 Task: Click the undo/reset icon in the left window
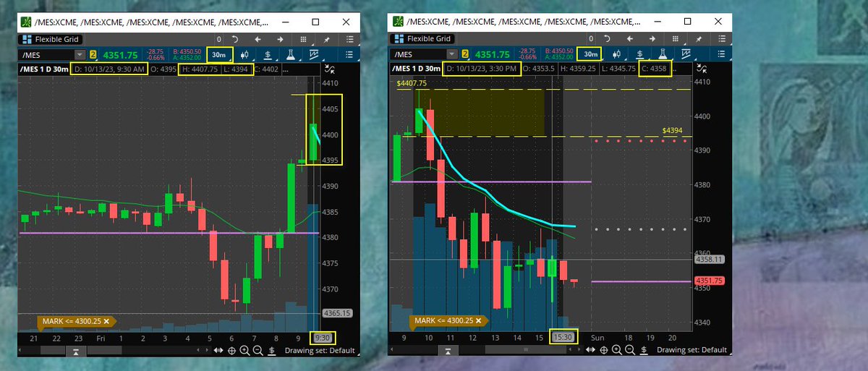(x=235, y=39)
